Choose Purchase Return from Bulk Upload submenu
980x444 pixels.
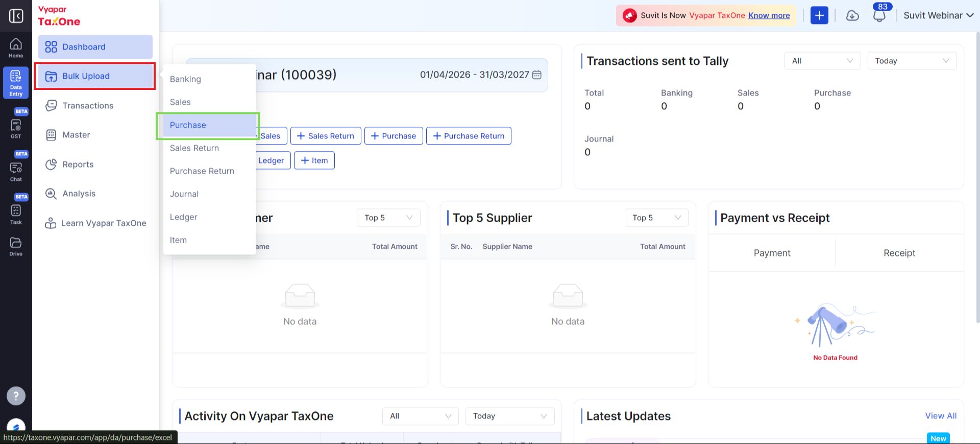tap(209, 171)
